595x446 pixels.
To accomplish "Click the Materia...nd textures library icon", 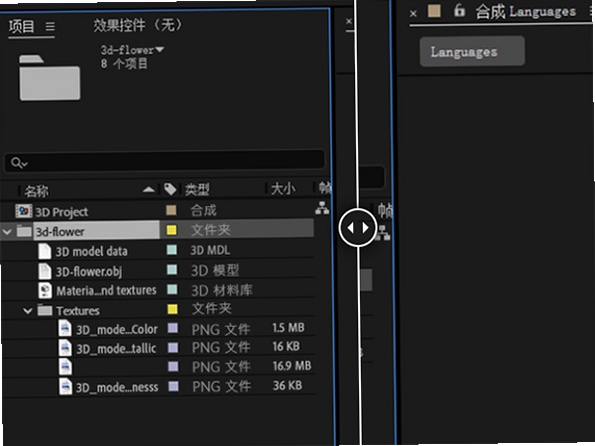I will click(45, 290).
